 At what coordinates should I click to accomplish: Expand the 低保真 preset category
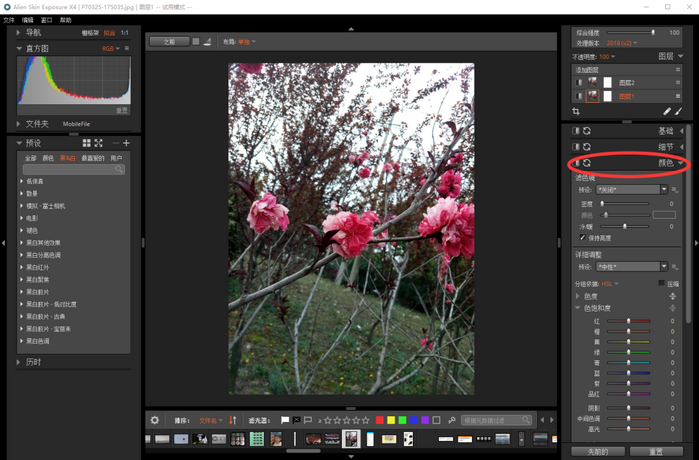(22, 181)
